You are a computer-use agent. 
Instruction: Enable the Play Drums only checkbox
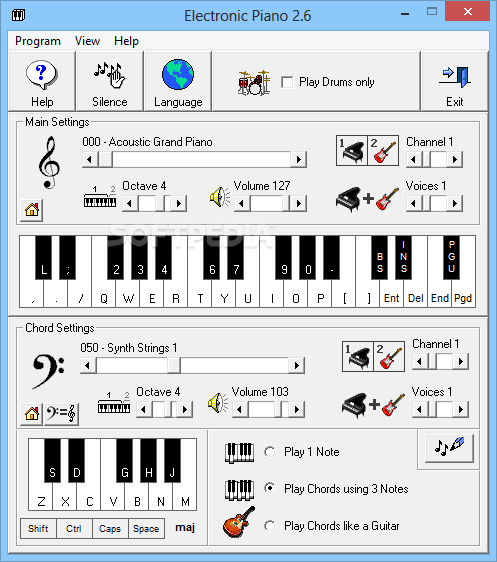click(x=287, y=82)
